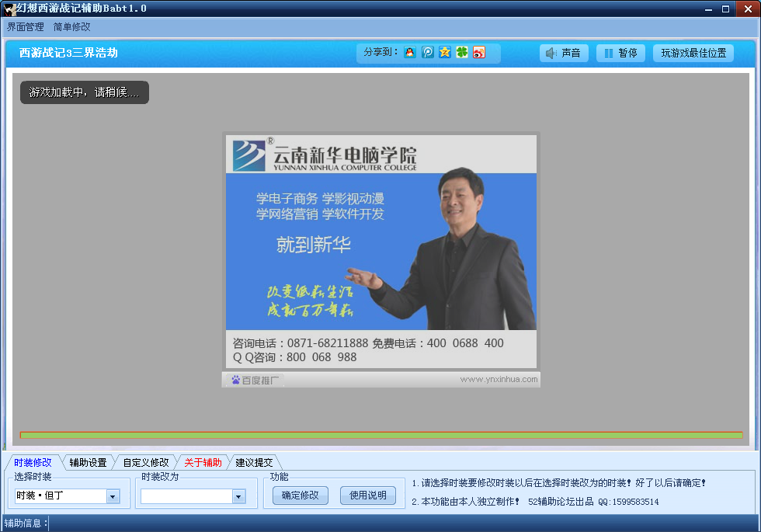This screenshot has width=761, height=532.
Task: Click the green game loading progress bar
Action: (x=381, y=435)
